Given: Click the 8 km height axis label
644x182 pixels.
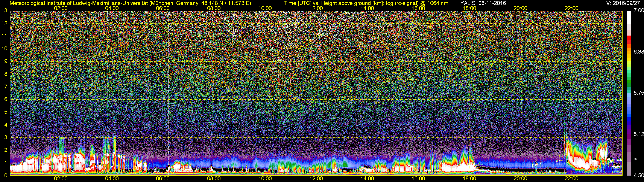Looking at the screenshot, I should point(6,74).
